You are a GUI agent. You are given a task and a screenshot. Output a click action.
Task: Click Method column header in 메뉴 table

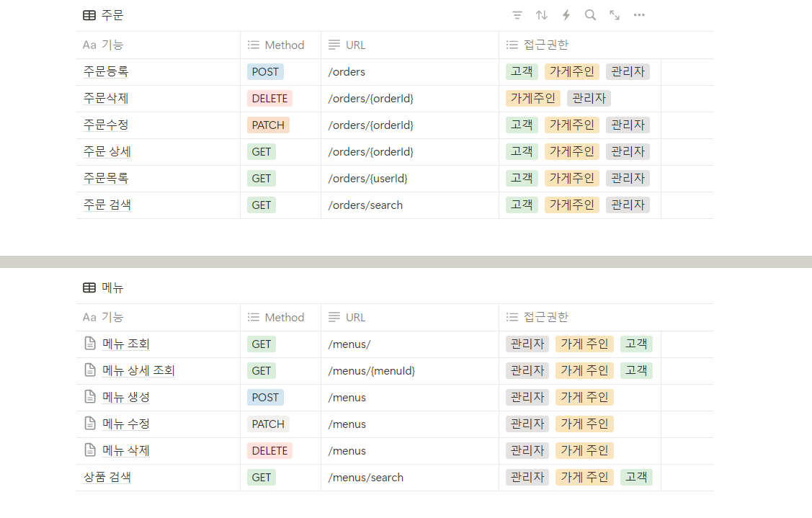pos(280,317)
